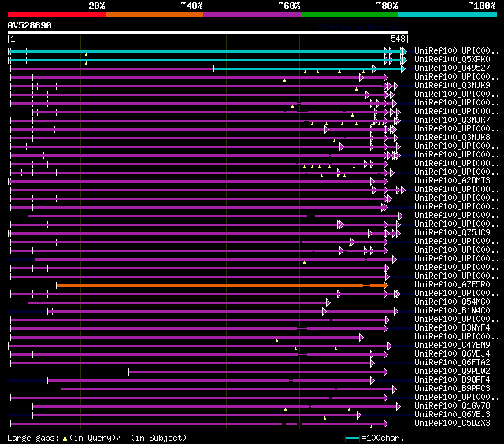Select the hit label UniRef100_A2DMT3
This screenshot has width=504, height=444.
click(x=452, y=181)
